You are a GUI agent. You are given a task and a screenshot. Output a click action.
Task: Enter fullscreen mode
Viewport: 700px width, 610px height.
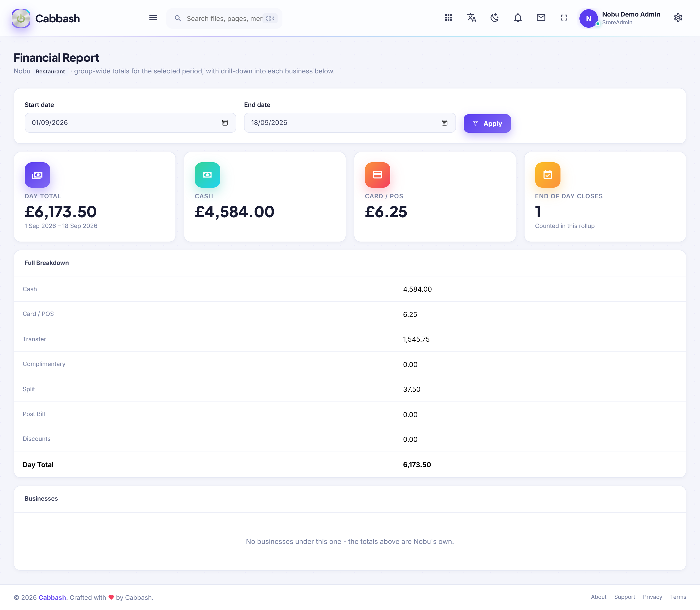pyautogui.click(x=564, y=18)
